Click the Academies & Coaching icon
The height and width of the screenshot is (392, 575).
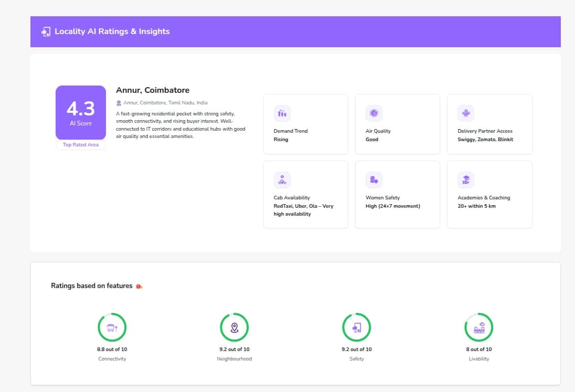(x=466, y=180)
